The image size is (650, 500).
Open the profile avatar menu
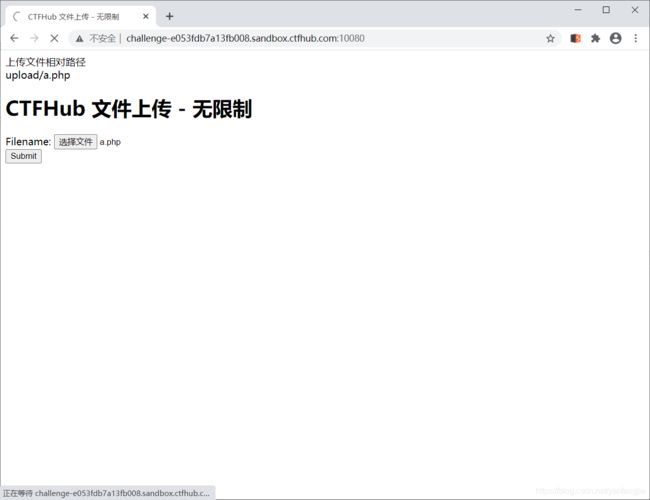point(616,38)
